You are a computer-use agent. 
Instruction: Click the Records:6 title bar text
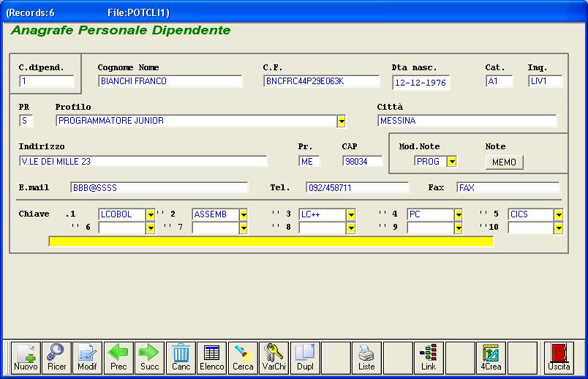[x=31, y=12]
